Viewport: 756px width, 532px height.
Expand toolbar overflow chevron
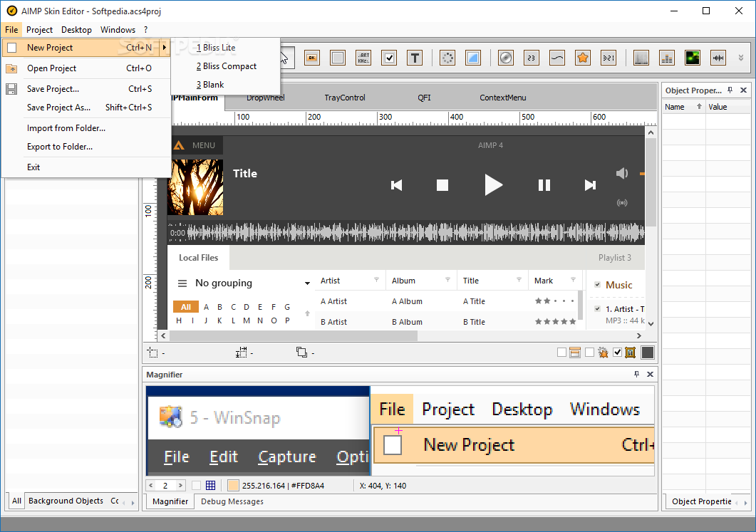point(741,58)
